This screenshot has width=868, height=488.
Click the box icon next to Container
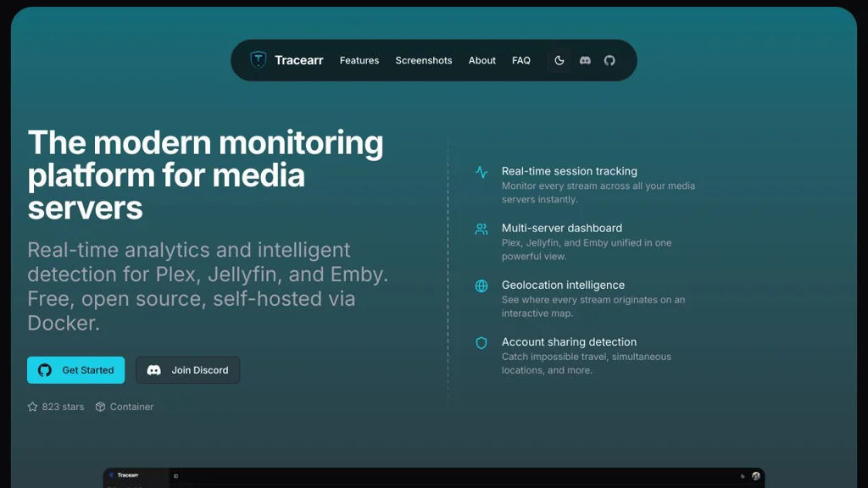(100, 407)
